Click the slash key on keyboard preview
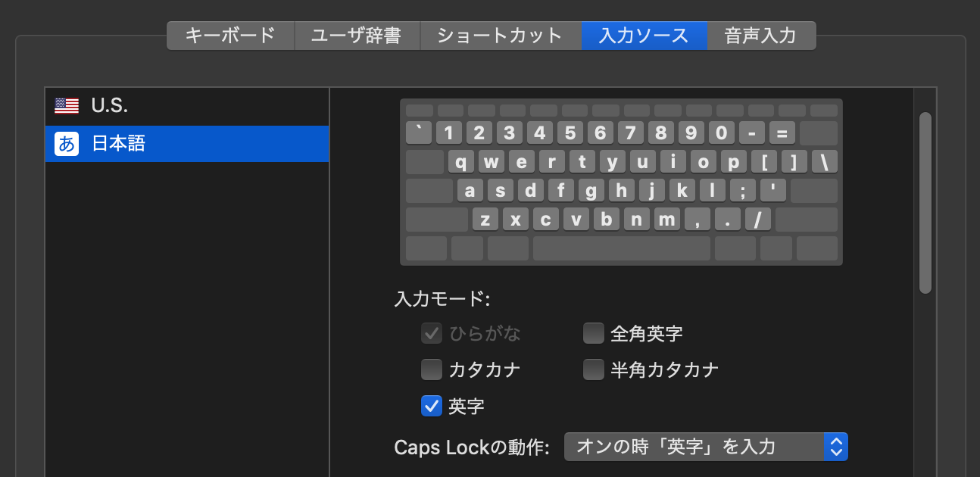The image size is (980, 477). pyautogui.click(x=758, y=219)
